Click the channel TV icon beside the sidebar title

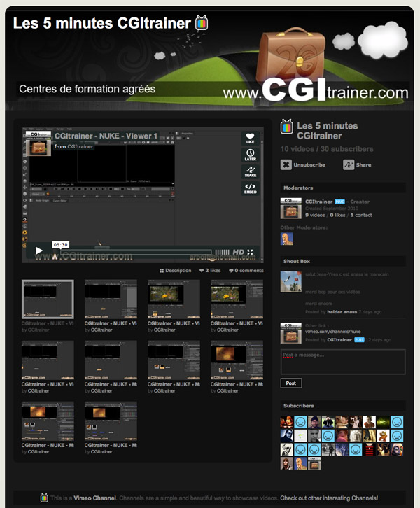click(x=287, y=127)
